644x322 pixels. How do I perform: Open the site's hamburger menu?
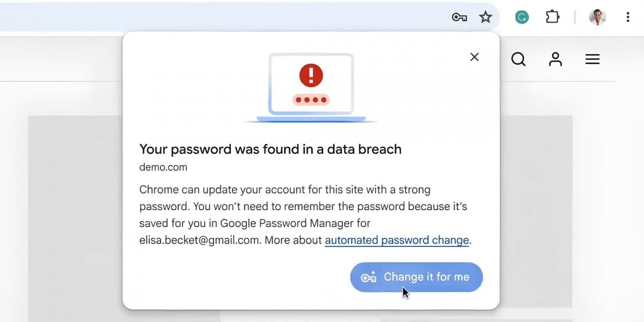click(x=592, y=59)
